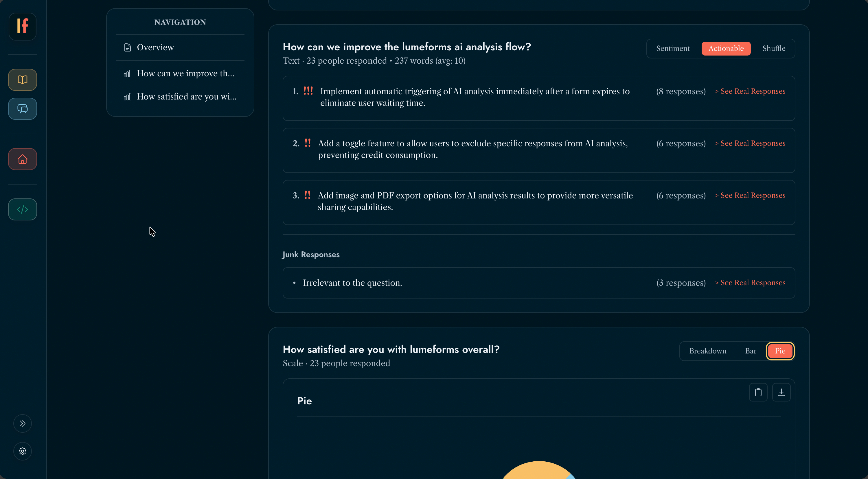Select the Bar chart view
Screen dimensions: 868x479
(751, 351)
